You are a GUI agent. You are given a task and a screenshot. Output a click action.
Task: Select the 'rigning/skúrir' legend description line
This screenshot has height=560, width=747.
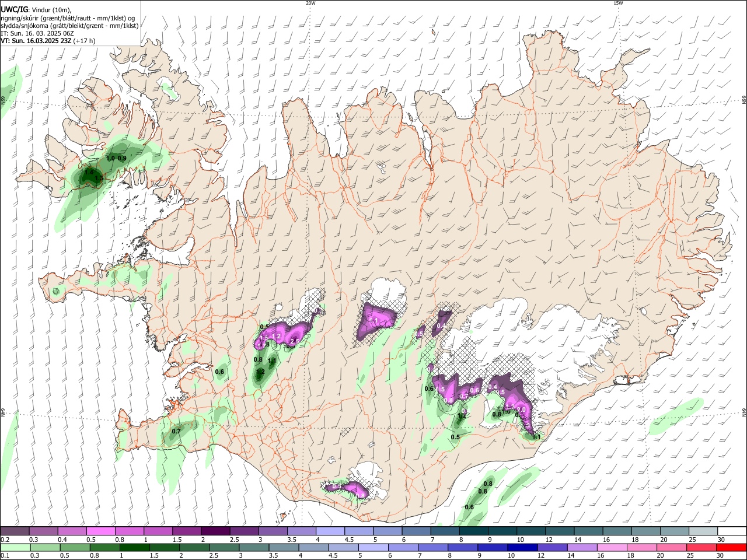click(x=68, y=18)
